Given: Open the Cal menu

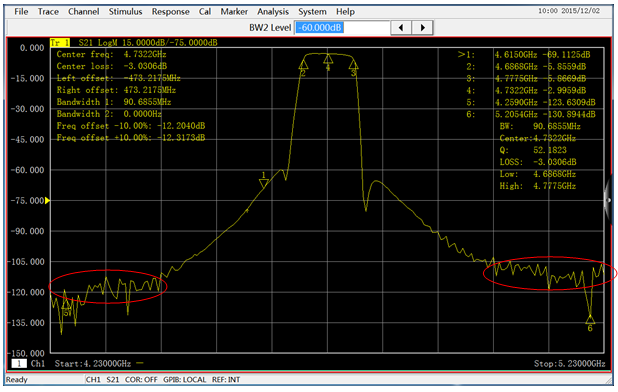Looking at the screenshot, I should pos(205,12).
